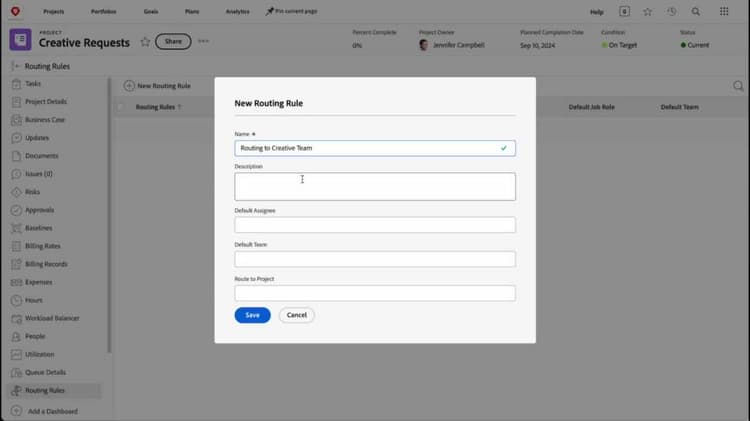The image size is (750, 421).
Task: Click the Share button
Action: click(173, 42)
